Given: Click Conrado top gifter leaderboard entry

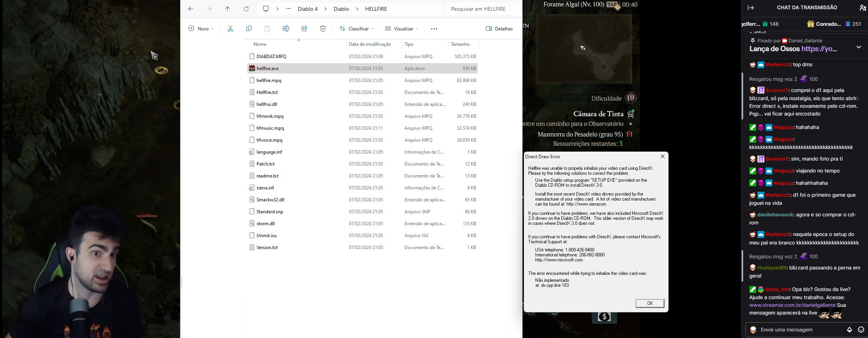Looking at the screenshot, I should (834, 24).
